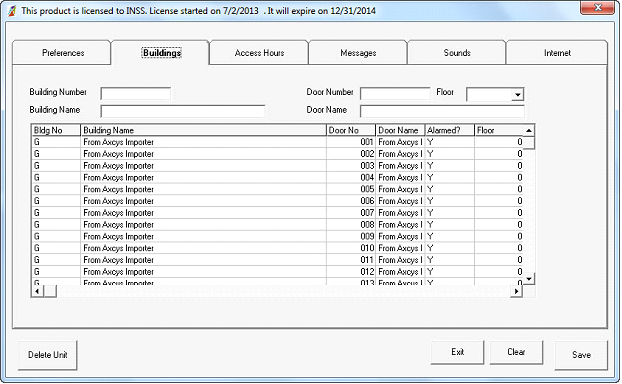Click vertical scrollbar down arrow
The height and width of the screenshot is (384, 622).
point(529,279)
